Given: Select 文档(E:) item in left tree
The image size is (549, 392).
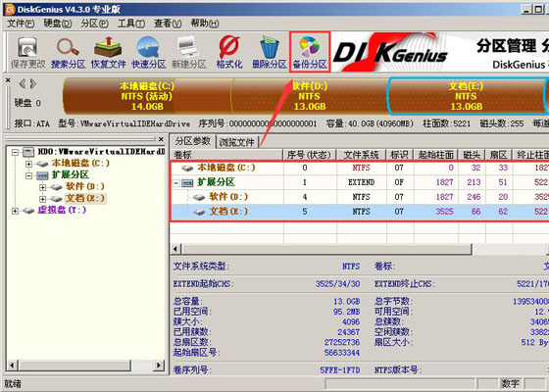Looking at the screenshot, I should pyautogui.click(x=85, y=198).
